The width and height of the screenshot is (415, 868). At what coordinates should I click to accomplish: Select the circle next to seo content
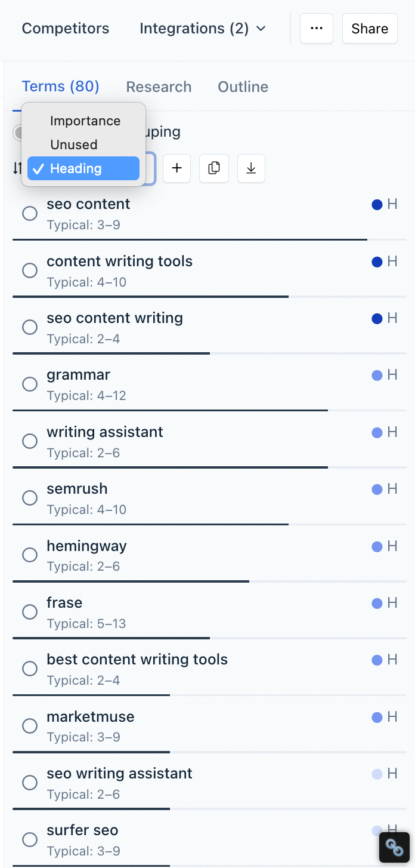[30, 214]
